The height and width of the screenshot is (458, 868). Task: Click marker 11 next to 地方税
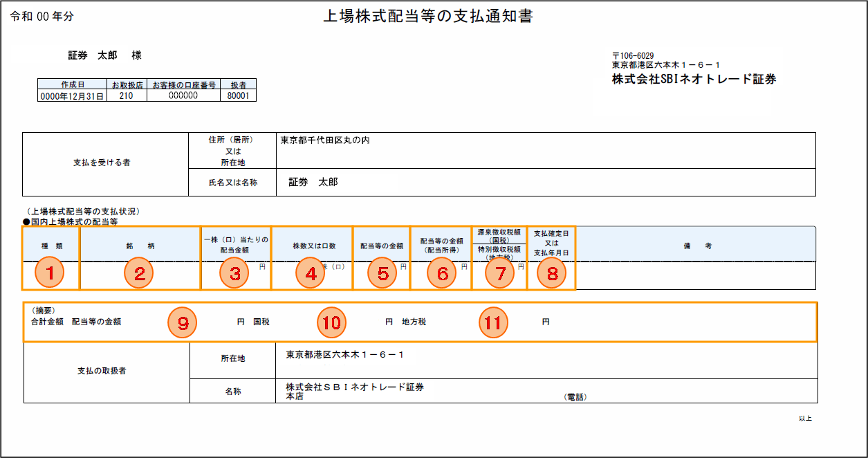point(494,322)
